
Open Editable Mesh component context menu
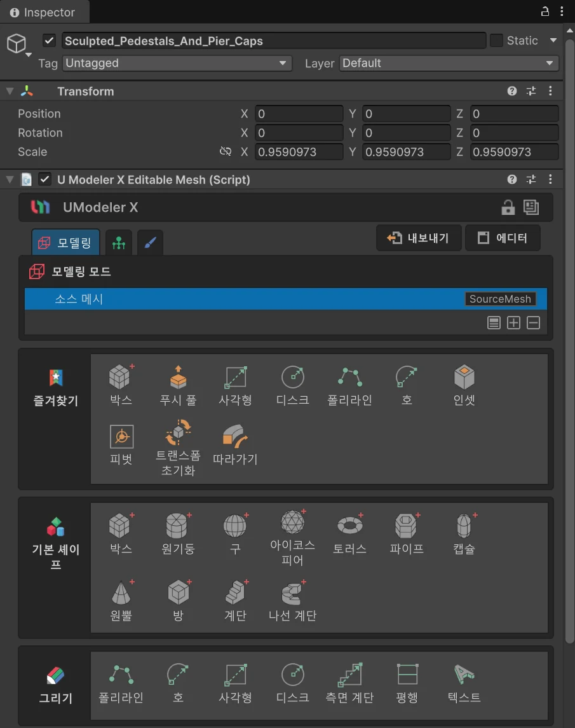[x=550, y=179]
